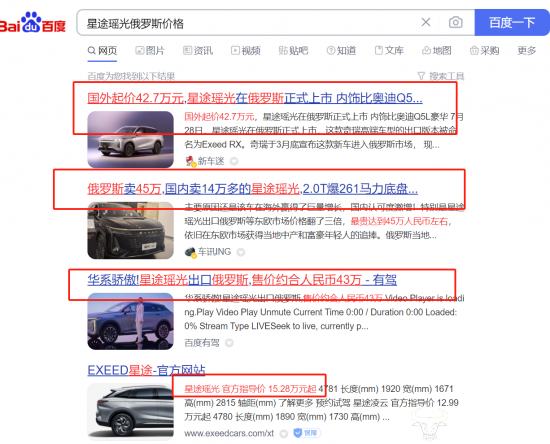Switch to the 资讯 tab

click(198, 51)
